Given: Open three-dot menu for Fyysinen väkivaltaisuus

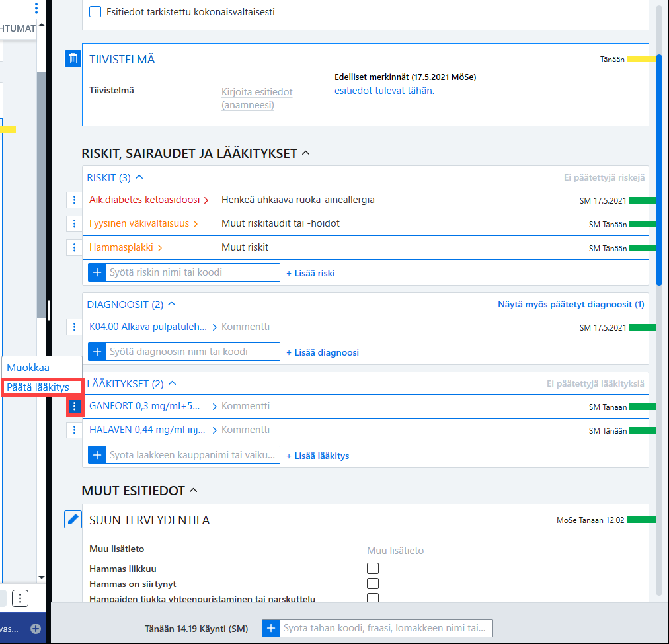Looking at the screenshot, I should pos(74,223).
